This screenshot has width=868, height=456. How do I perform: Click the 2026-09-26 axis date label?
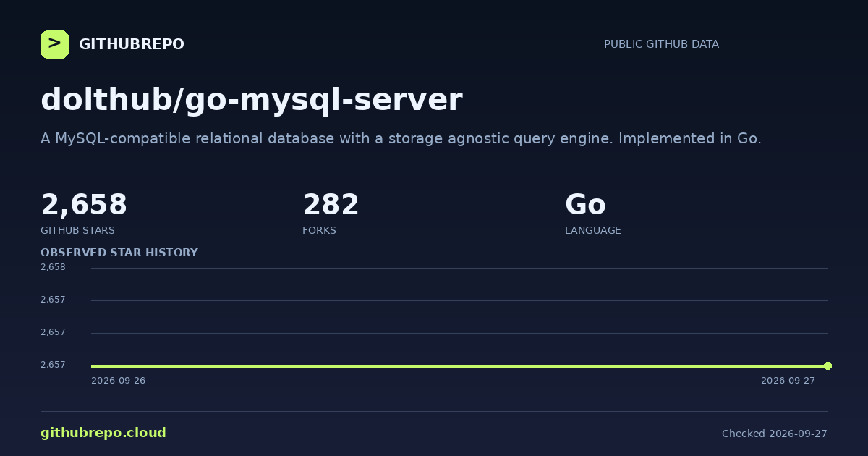pos(118,381)
